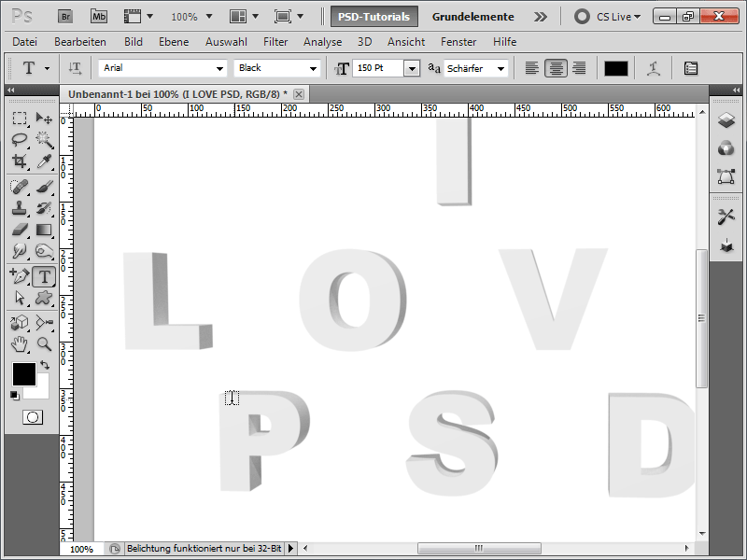Viewport: 747px width, 560px height.
Task: Open the Datei menu
Action: (x=25, y=42)
